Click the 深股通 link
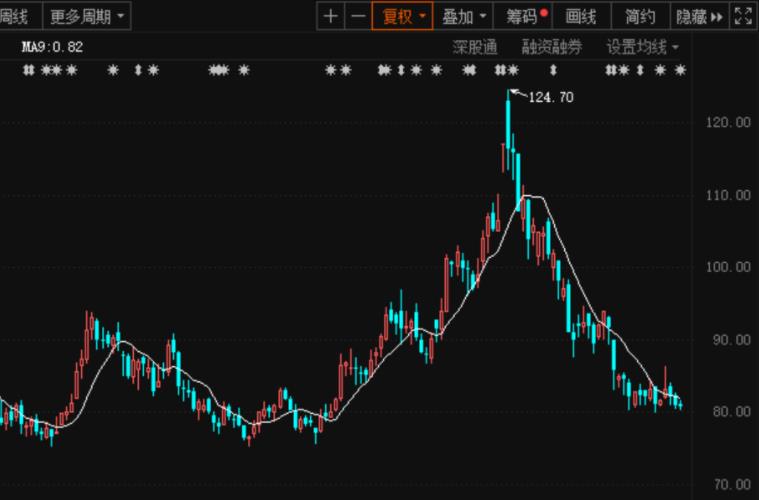Image resolution: width=759 pixels, height=500 pixels. 474,47
